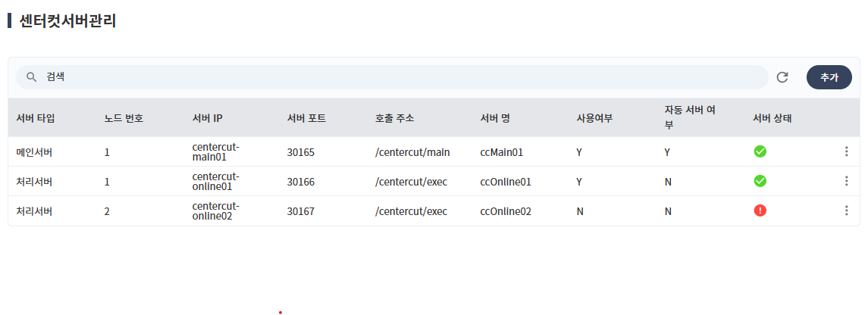Click the 서버 포트 column header
The width and height of the screenshot is (868, 315).
306,118
